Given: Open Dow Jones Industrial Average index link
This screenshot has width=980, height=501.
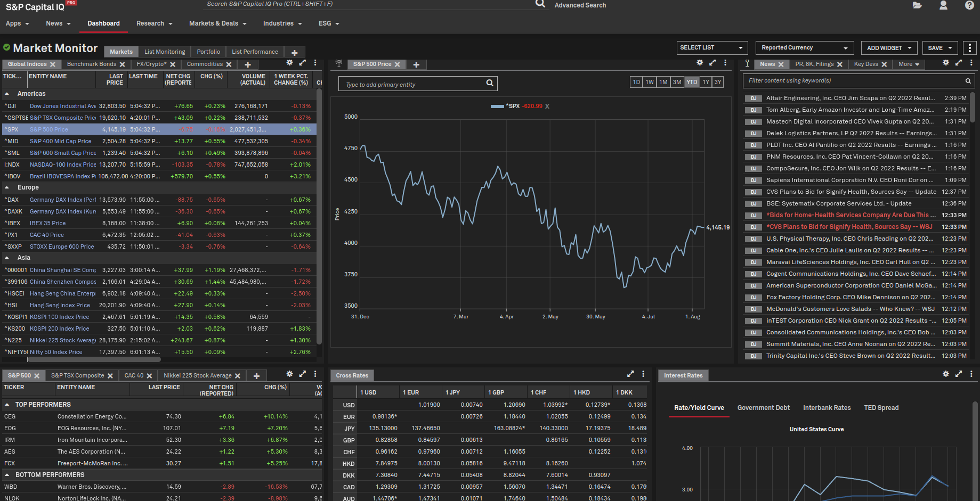Looking at the screenshot, I should click(x=63, y=106).
